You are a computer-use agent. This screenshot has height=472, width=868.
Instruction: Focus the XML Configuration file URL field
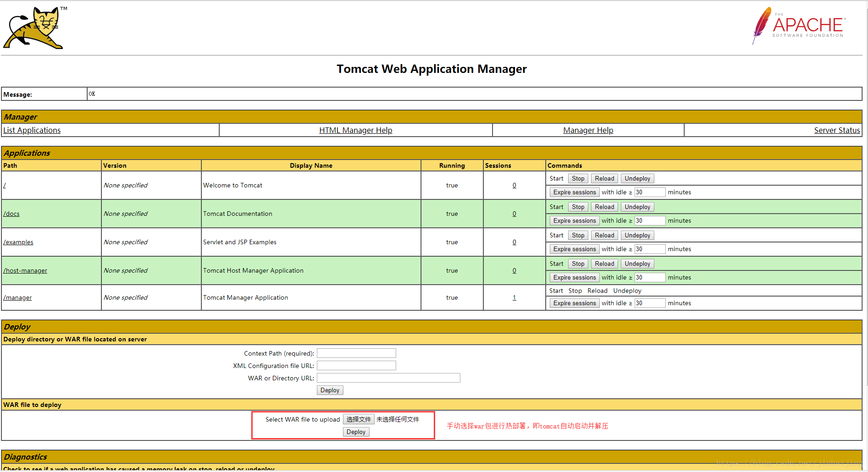click(x=356, y=366)
